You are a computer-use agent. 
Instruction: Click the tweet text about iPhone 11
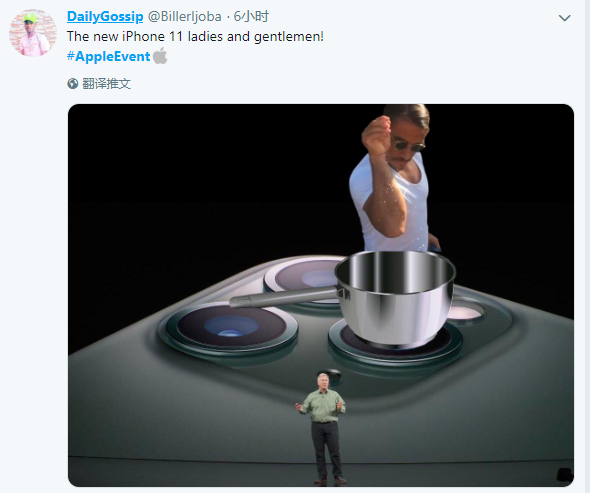[x=195, y=37]
